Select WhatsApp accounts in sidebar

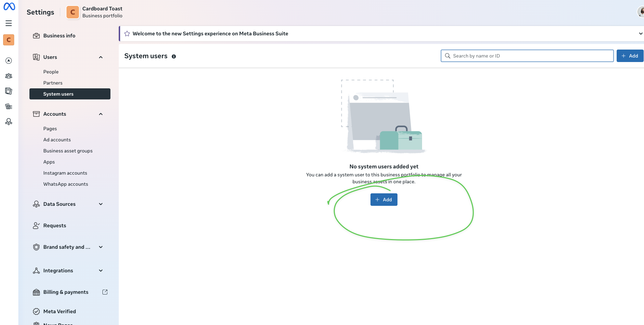tap(65, 184)
